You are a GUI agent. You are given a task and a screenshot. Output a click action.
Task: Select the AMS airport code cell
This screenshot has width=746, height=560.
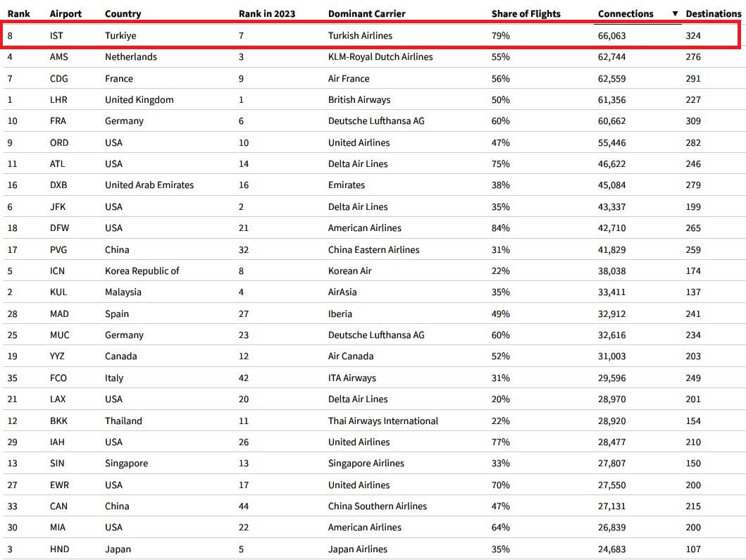59,57
